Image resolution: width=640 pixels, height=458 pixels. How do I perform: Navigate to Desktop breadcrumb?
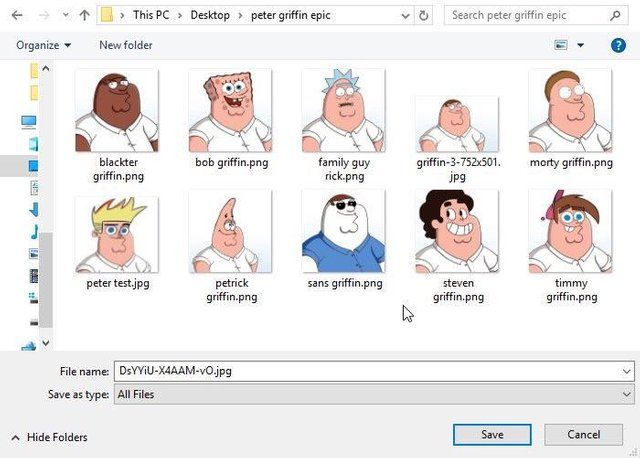tap(210, 16)
